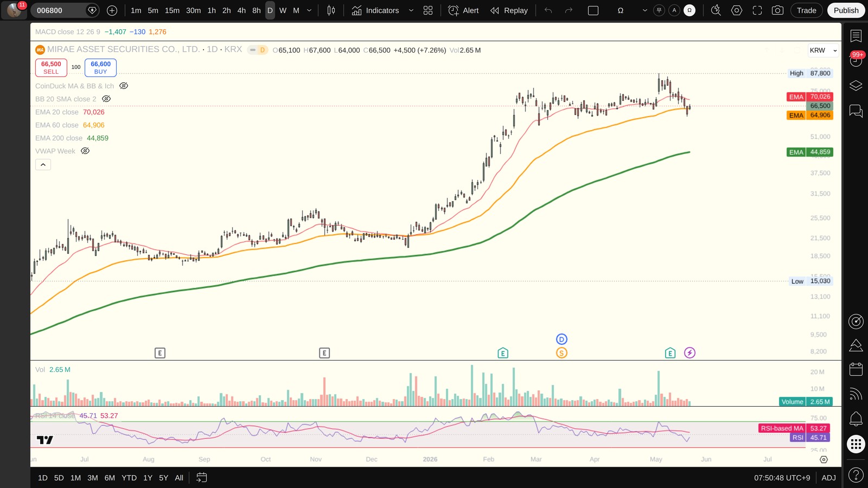The image size is (868, 488).
Task: Show the BB 20 SMA indicator
Action: [x=106, y=99]
